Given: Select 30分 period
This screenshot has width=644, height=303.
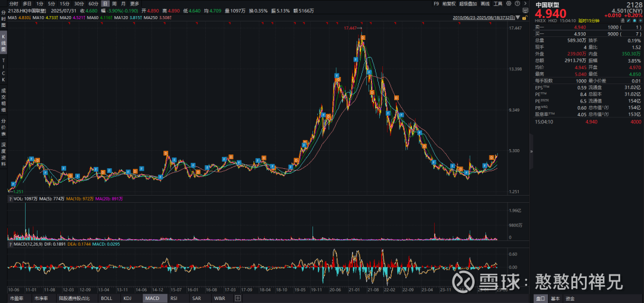Looking at the screenshot, I should pyautogui.click(x=79, y=4).
